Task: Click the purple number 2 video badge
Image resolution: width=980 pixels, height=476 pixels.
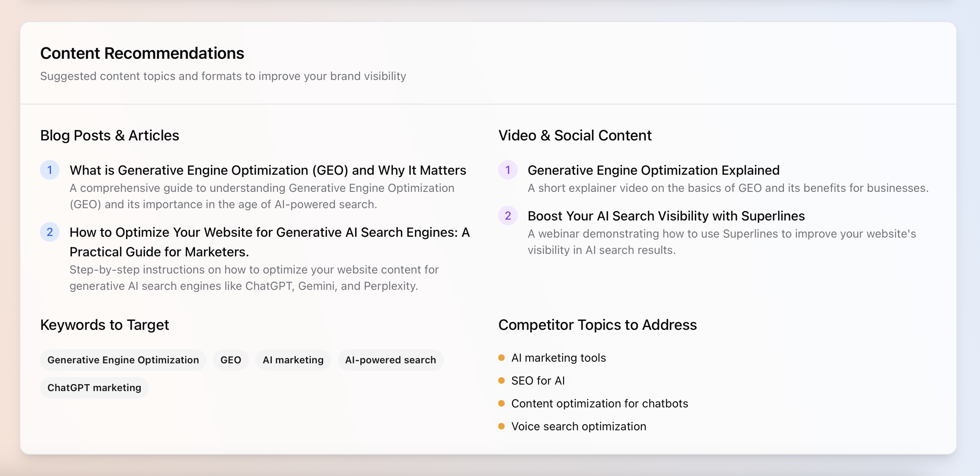Action: click(x=508, y=216)
